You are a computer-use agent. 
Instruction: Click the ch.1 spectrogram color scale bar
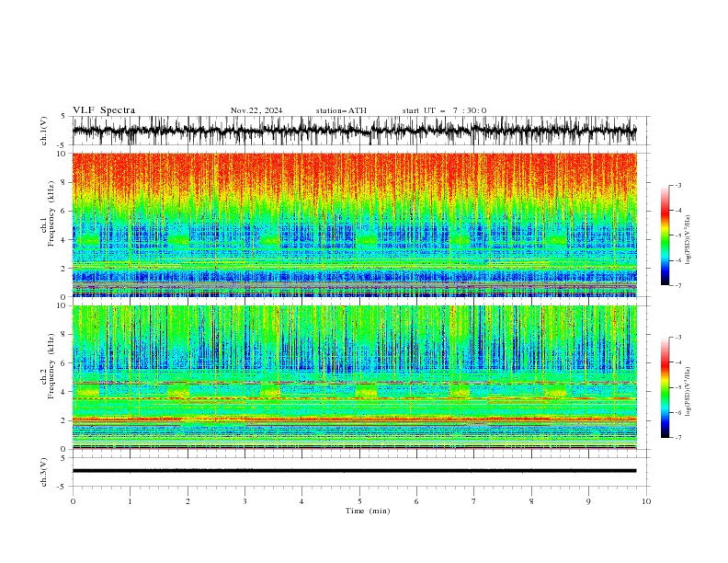coord(665,236)
